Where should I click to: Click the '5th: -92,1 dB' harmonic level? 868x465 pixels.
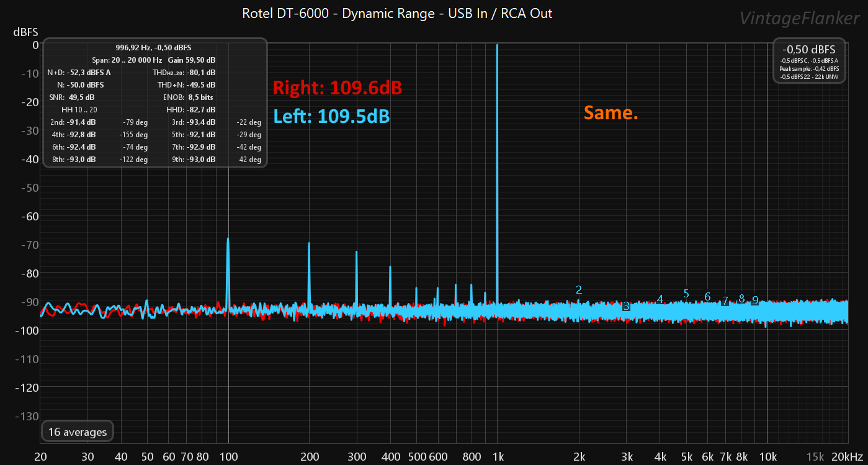[x=193, y=135]
